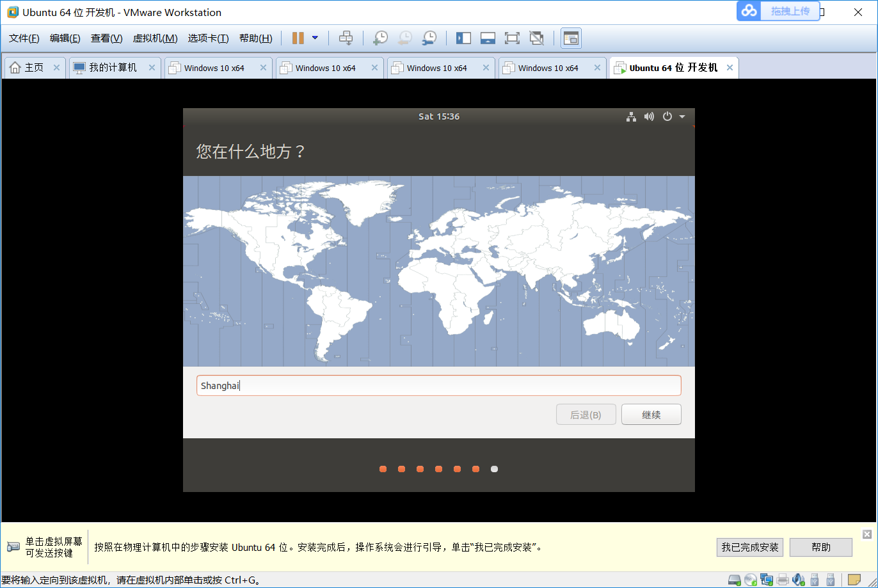Click the sound card status icon
This screenshot has height=588, width=878.
coord(799,580)
